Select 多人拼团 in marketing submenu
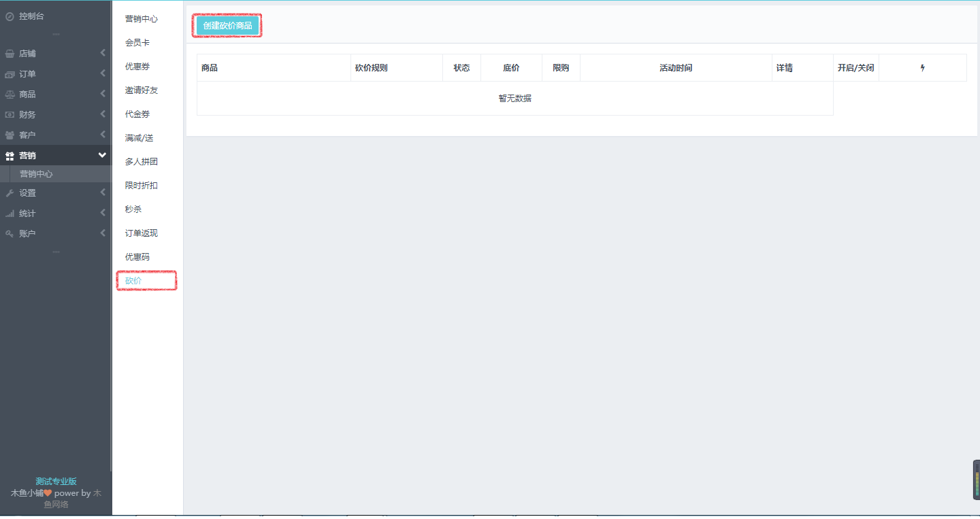Image resolution: width=980 pixels, height=519 pixels. [x=141, y=162]
